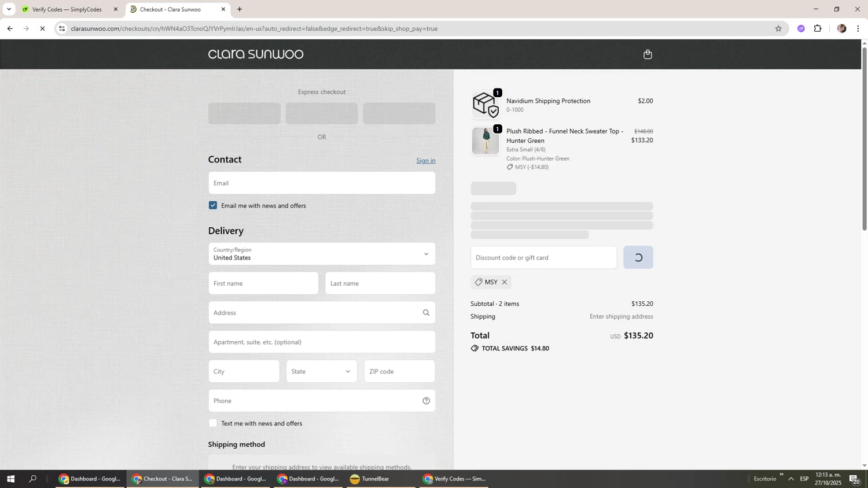Expand the Country/Region dropdown
Screen dimensions: 868x488
(x=322, y=254)
